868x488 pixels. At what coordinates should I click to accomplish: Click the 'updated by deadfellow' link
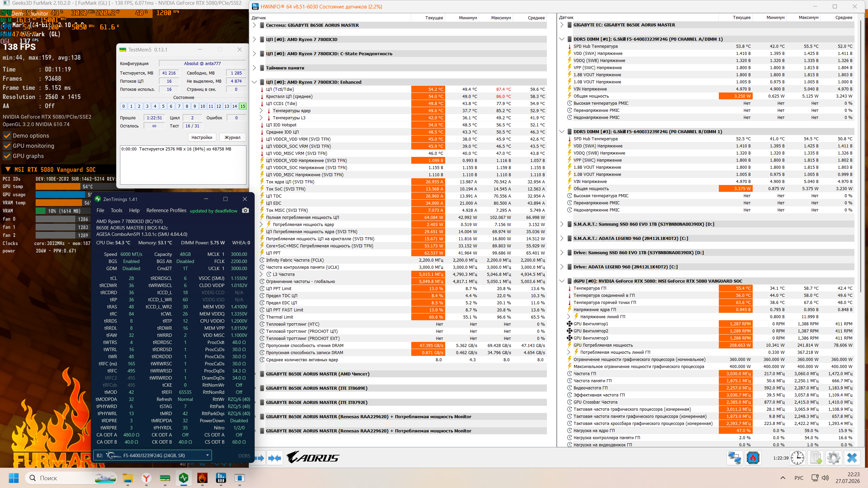click(214, 211)
